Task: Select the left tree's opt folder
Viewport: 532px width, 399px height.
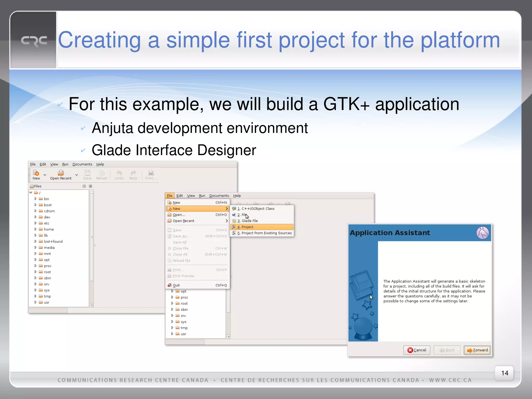Action: [46, 260]
